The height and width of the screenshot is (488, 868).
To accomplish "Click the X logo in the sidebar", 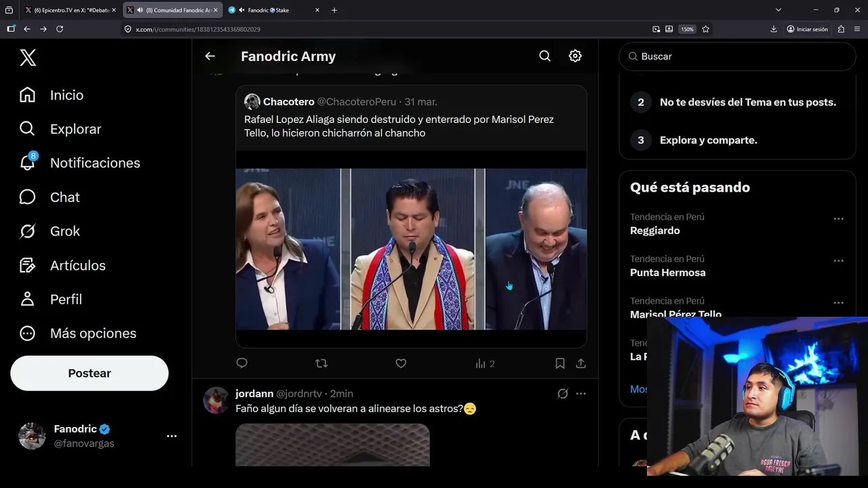I will [28, 58].
